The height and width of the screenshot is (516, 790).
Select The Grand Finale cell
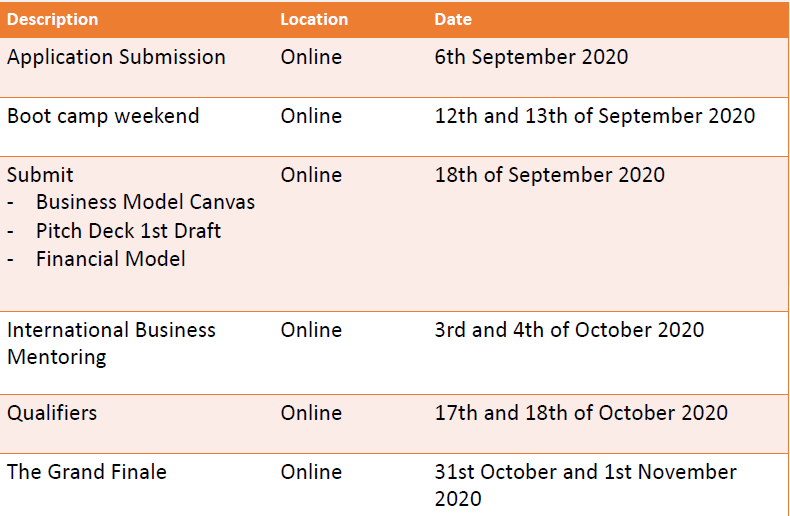click(87, 472)
